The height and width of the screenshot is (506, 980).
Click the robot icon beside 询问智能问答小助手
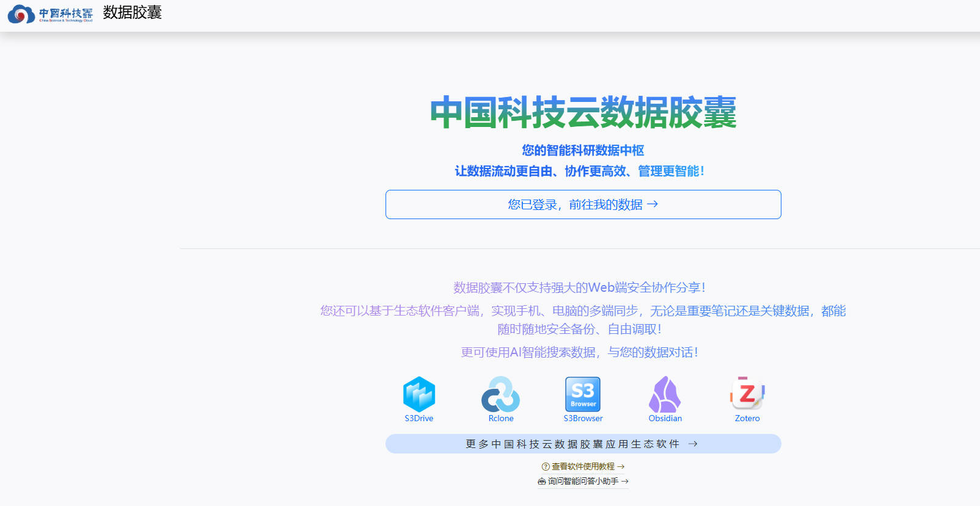[542, 482]
